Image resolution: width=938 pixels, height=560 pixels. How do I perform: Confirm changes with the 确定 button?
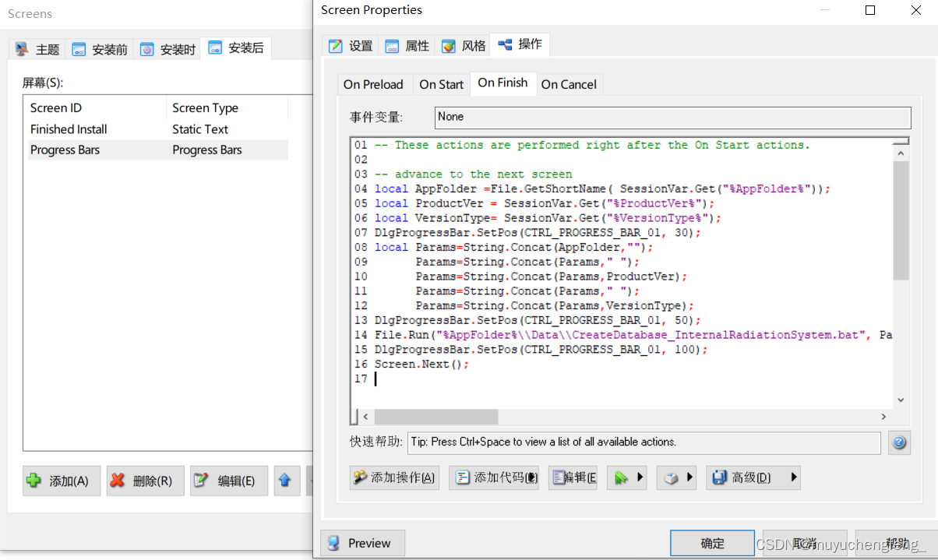point(711,543)
